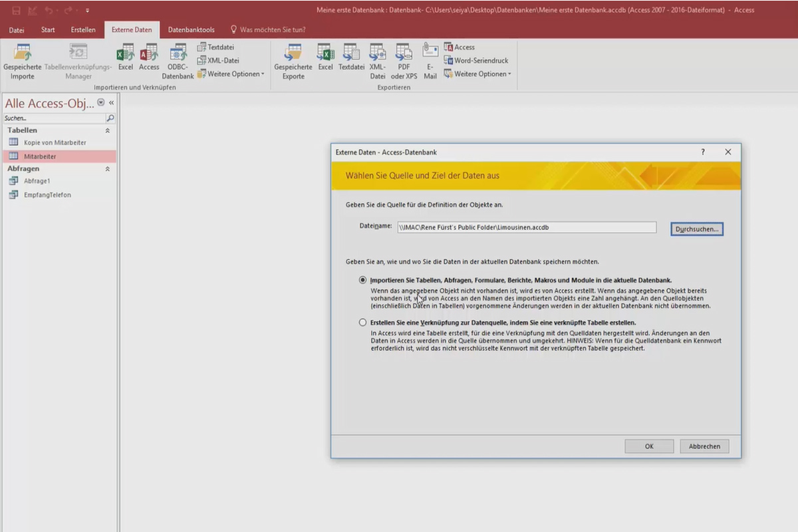Viewport: 798px width, 532px height.
Task: Click the Redo arrow in title bar
Action: 68,10
